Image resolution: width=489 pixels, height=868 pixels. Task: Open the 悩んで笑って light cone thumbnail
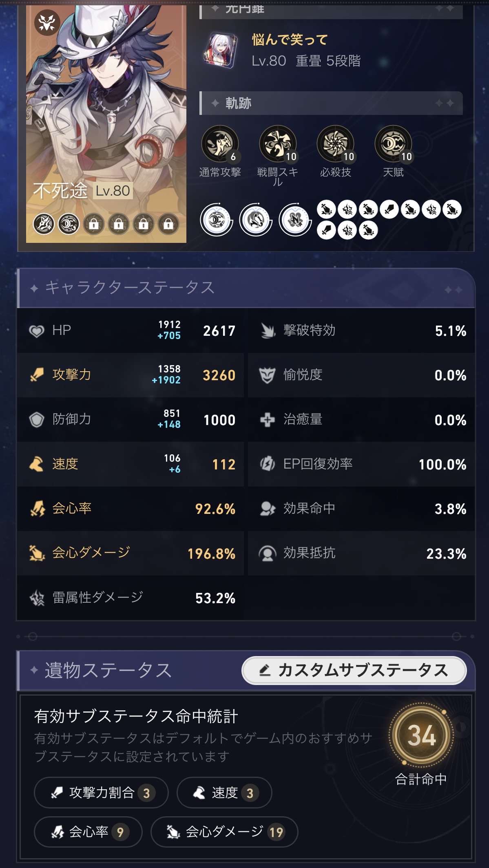[221, 51]
